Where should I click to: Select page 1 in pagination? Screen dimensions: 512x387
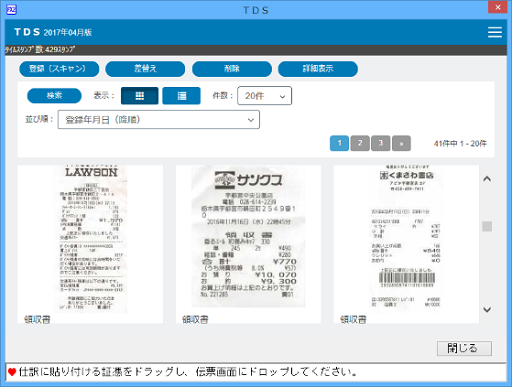(339, 143)
